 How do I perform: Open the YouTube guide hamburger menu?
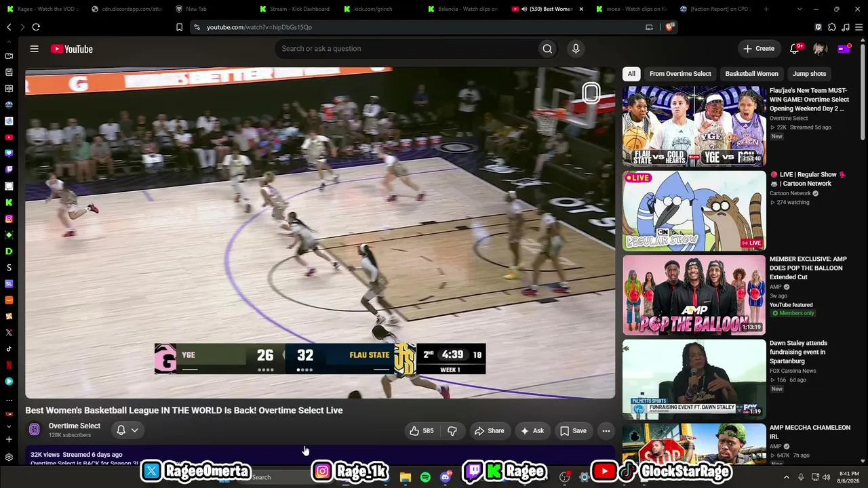tap(34, 49)
